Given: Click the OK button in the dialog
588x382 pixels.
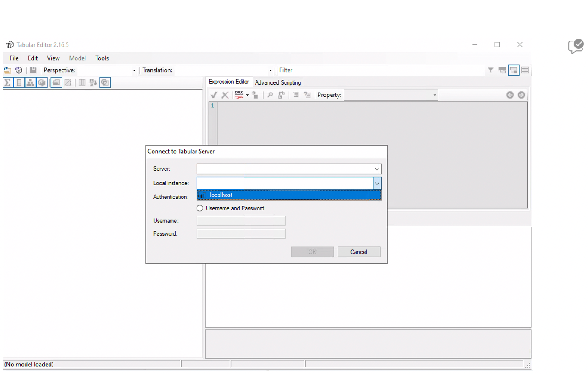Looking at the screenshot, I should click(312, 252).
